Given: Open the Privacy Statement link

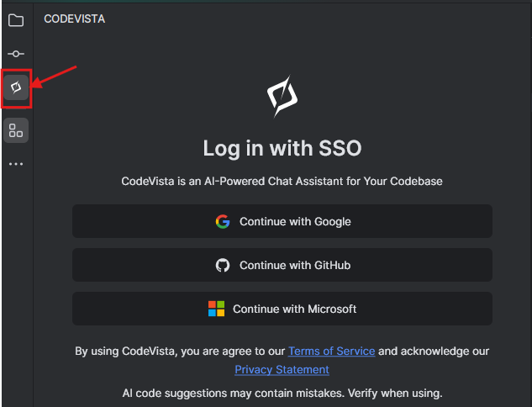Looking at the screenshot, I should 282,369.
